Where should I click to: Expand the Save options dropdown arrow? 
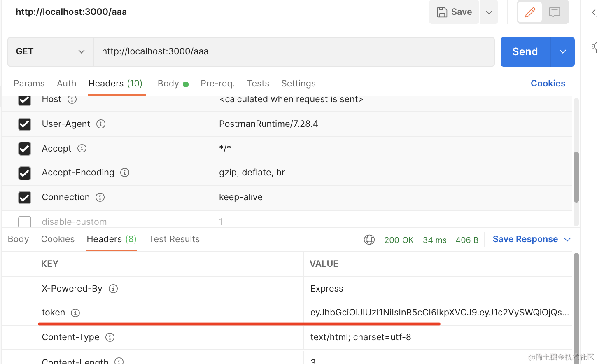489,12
